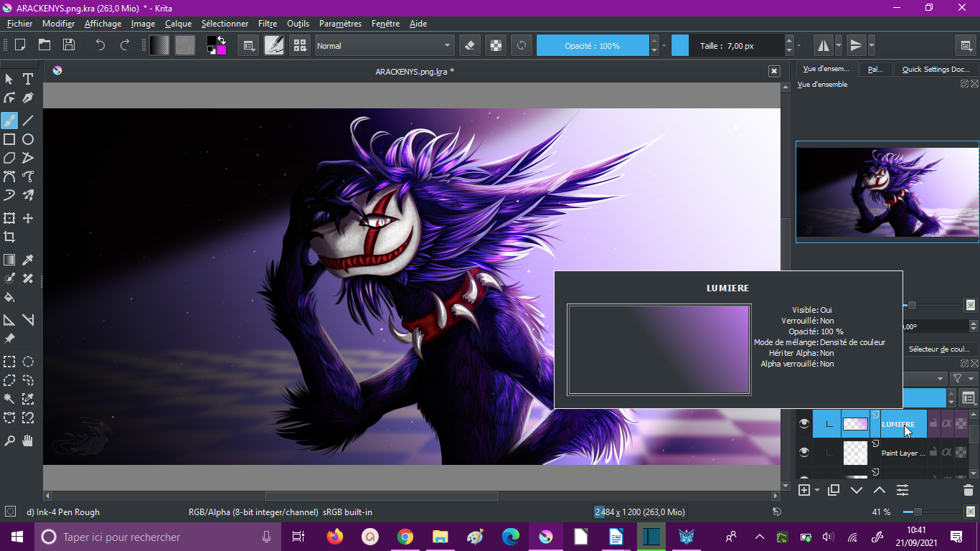The height and width of the screenshot is (551, 980).
Task: Open the Calque menu
Action: 178,24
